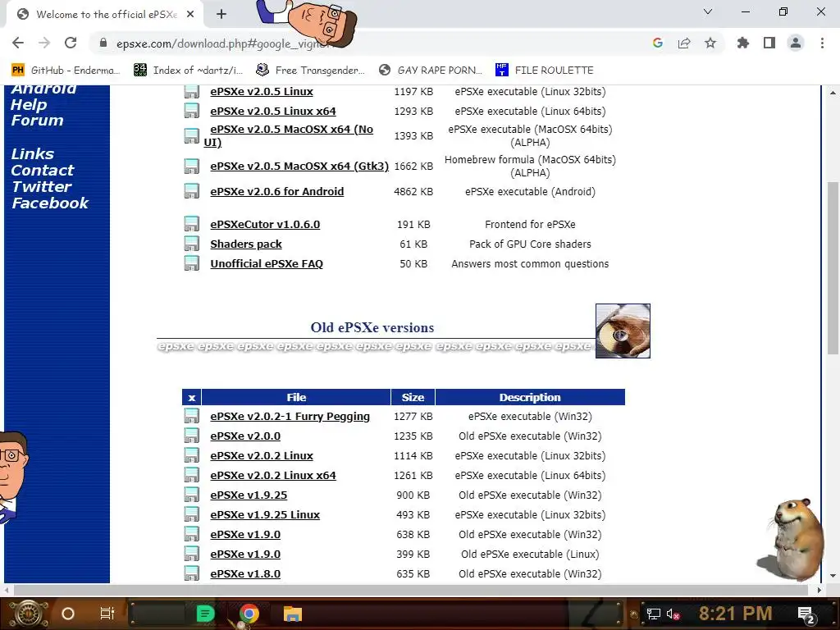Viewport: 840px width, 630px height.
Task: Click the 8:21 PM taskbar clock
Action: (735, 614)
